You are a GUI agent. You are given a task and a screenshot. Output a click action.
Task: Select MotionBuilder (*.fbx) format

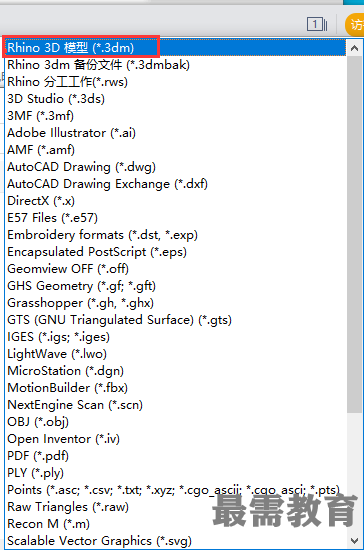175,388
